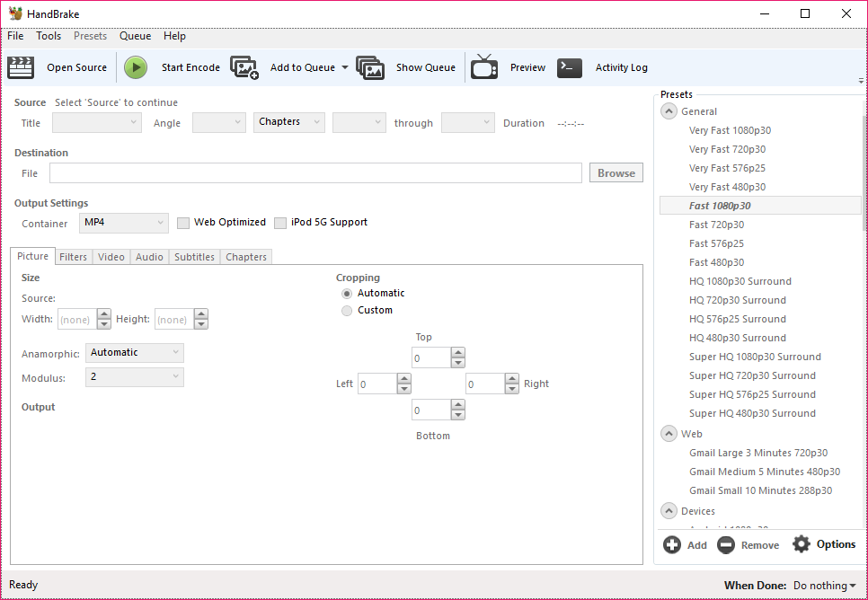Open the Angle dropdown
Viewport: 868px width, 600px height.
219,123
